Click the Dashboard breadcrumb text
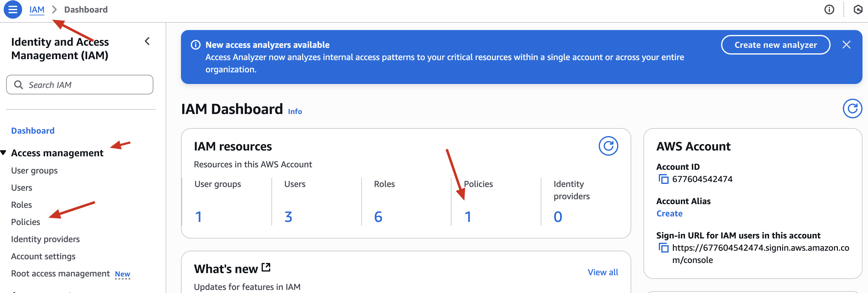868x293 pixels. [x=86, y=10]
